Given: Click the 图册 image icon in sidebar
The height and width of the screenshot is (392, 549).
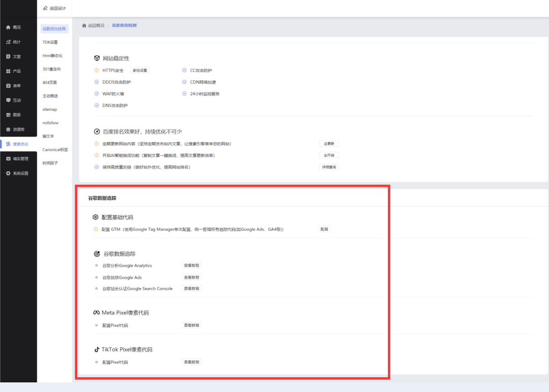Looking at the screenshot, I should point(8,115).
